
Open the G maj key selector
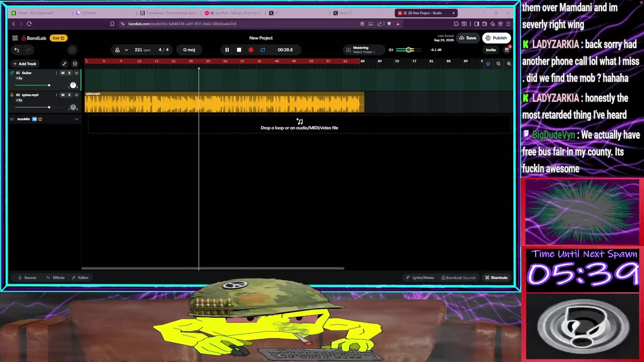coord(189,50)
